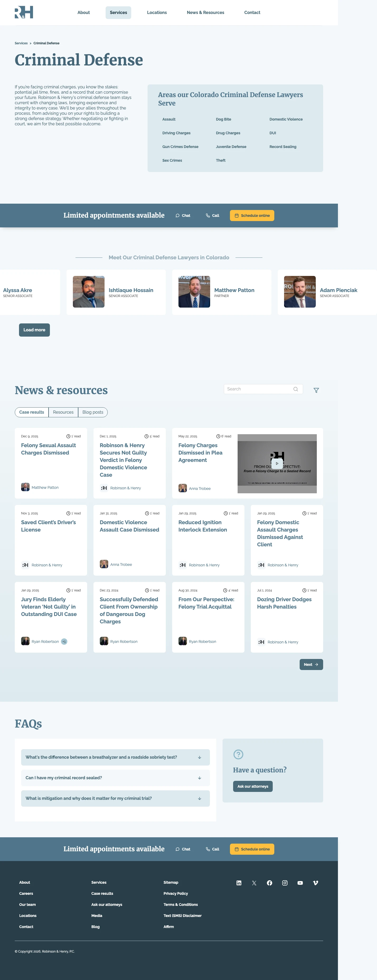The width and height of the screenshot is (377, 980).
Task: Click the magnifier icon in the Search box
Action: click(x=295, y=389)
